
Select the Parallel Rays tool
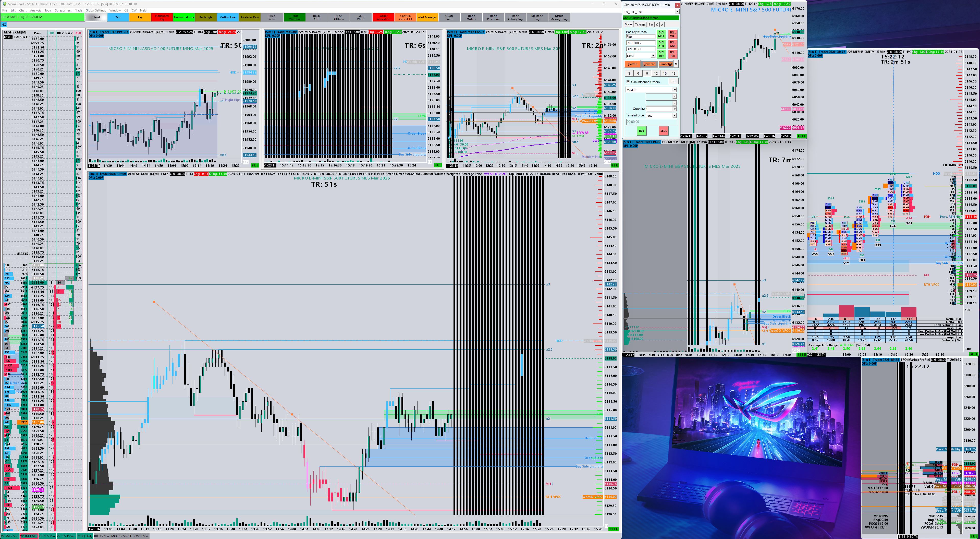coord(250,18)
